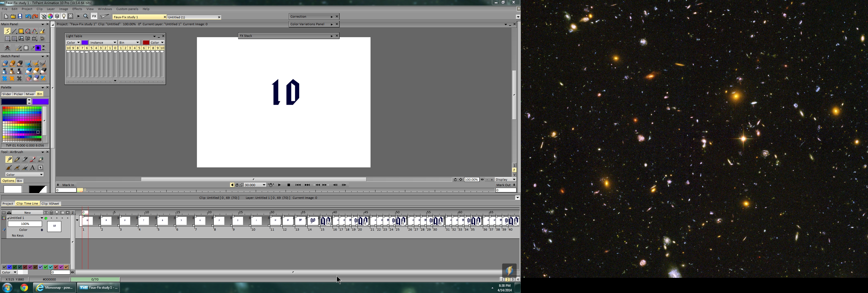Click the blue X delete in Sketch Panel
The height and width of the screenshot is (293, 868).
pos(5,79)
